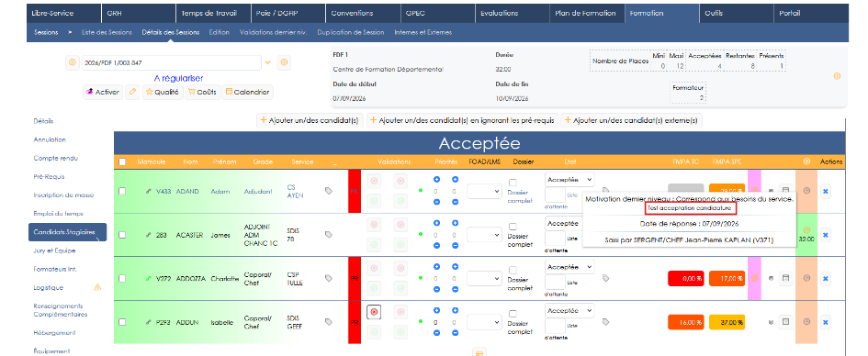The image size is (868, 356).
Task: Click the tag icon in ADAND's row
Action: (x=328, y=191)
